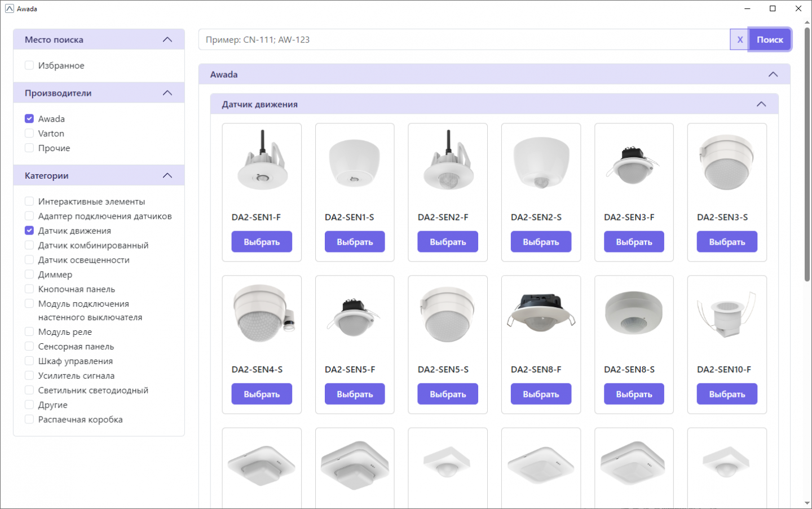This screenshot has width=812, height=509.
Task: Check Датчик освещенности category
Action: coord(29,260)
